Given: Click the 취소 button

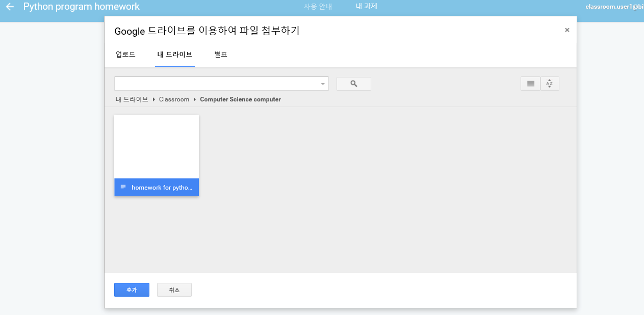Looking at the screenshot, I should tap(174, 290).
